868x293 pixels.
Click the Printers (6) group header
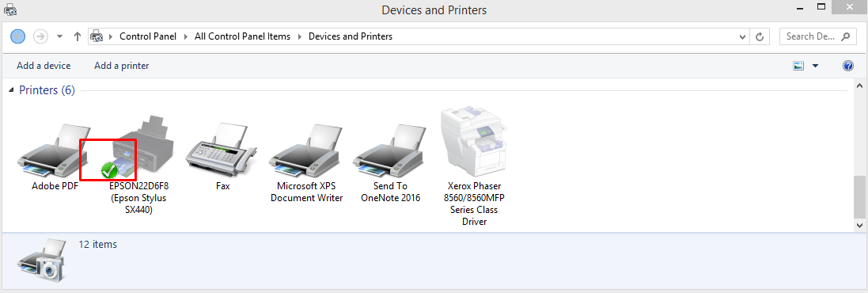[x=47, y=90]
